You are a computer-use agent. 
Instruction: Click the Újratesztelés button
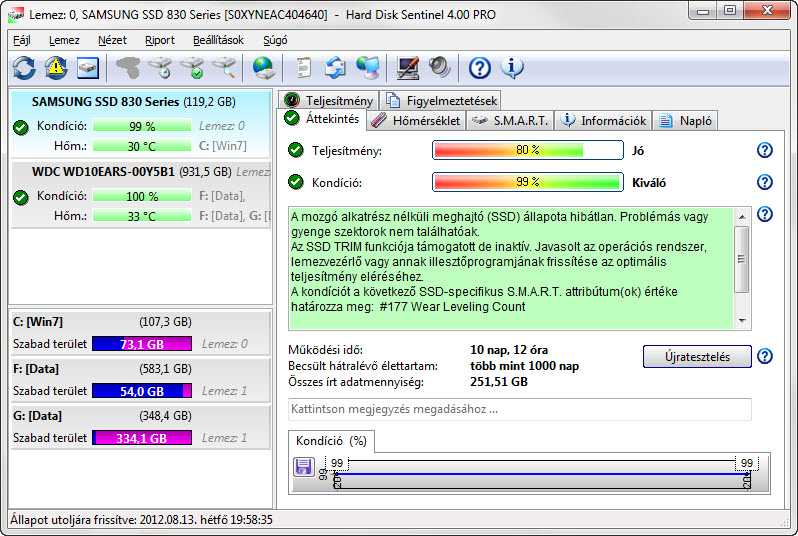tap(697, 357)
